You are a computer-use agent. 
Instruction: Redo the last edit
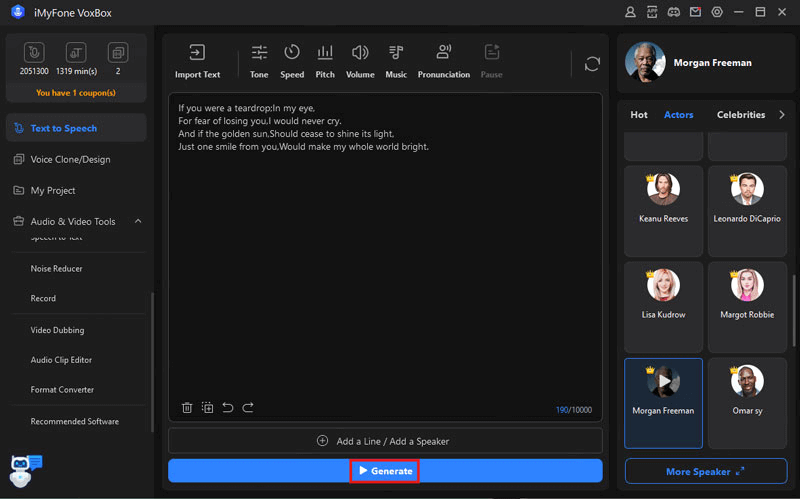pyautogui.click(x=248, y=408)
